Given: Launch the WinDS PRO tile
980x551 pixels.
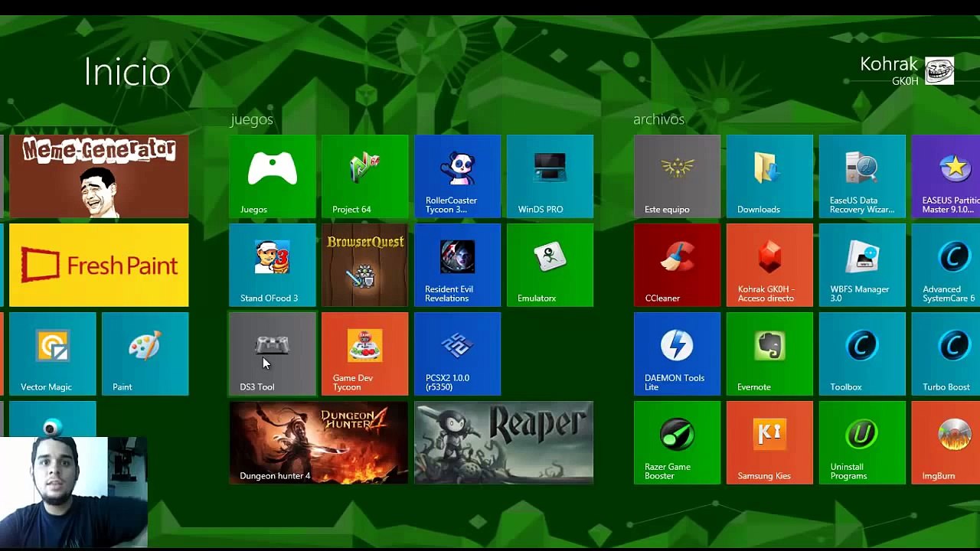Looking at the screenshot, I should tap(550, 177).
